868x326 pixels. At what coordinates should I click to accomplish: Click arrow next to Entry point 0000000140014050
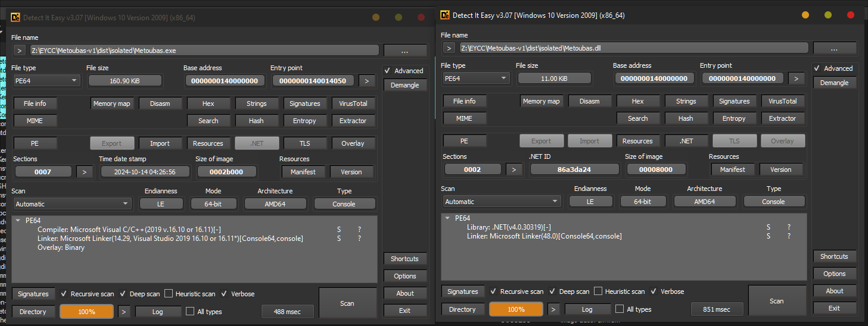coord(368,80)
